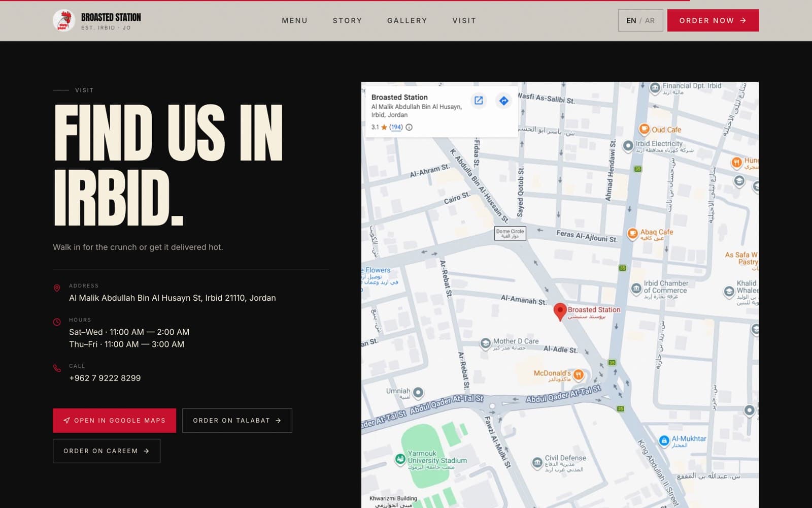Order on Careem button
The image size is (812, 508).
(107, 451)
